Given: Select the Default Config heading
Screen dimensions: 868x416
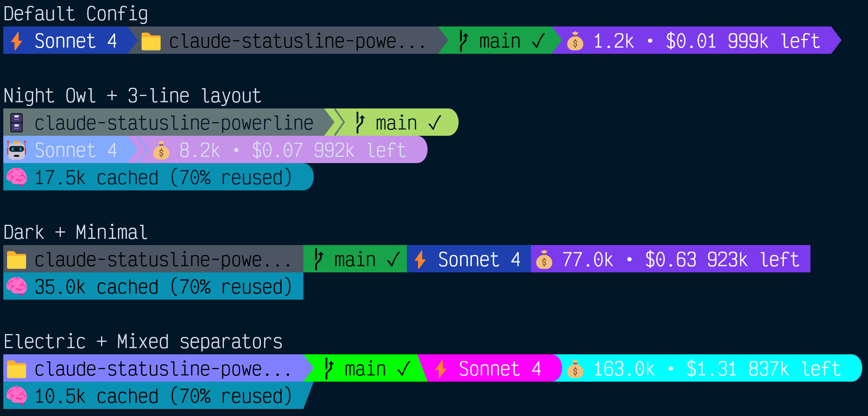Looking at the screenshot, I should tap(76, 13).
